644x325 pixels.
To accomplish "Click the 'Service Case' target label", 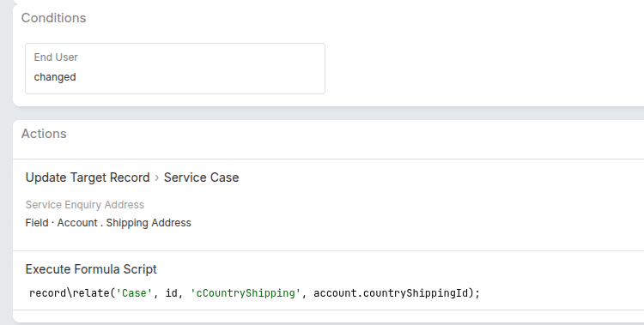I will pyautogui.click(x=201, y=178).
